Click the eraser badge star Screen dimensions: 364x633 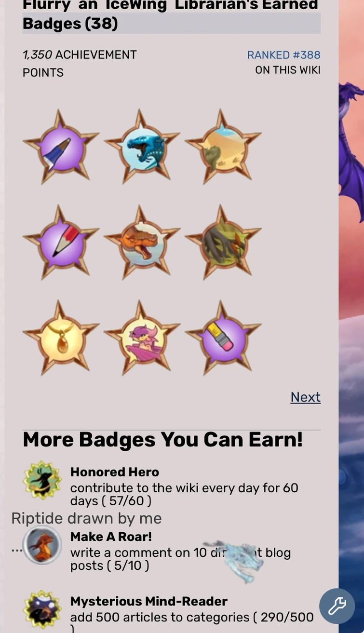pyautogui.click(x=223, y=338)
